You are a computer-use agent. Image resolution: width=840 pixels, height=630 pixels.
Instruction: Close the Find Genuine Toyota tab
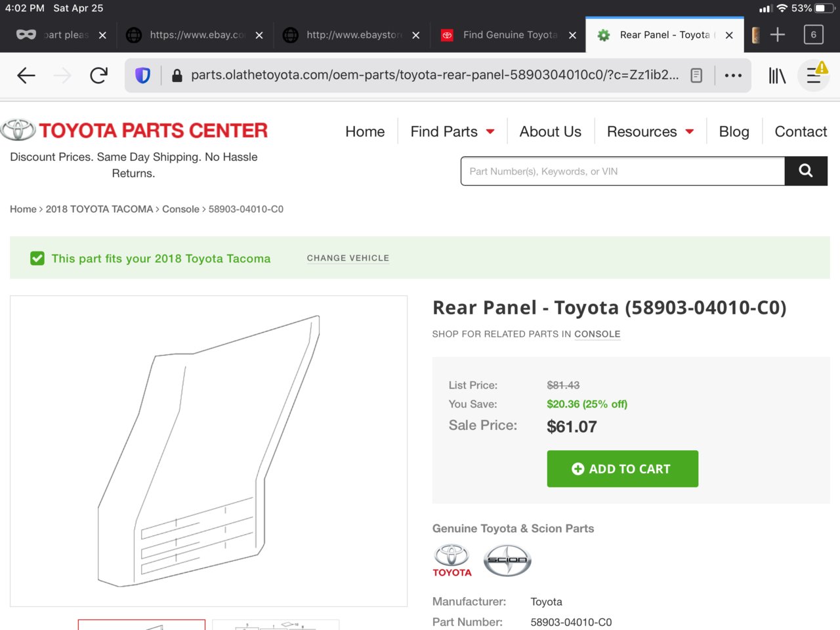tap(573, 35)
